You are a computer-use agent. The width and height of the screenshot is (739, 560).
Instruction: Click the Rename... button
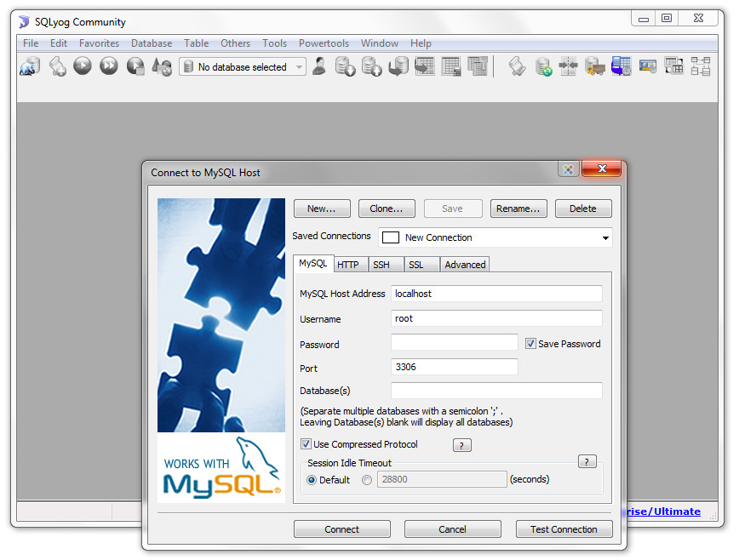coord(518,209)
